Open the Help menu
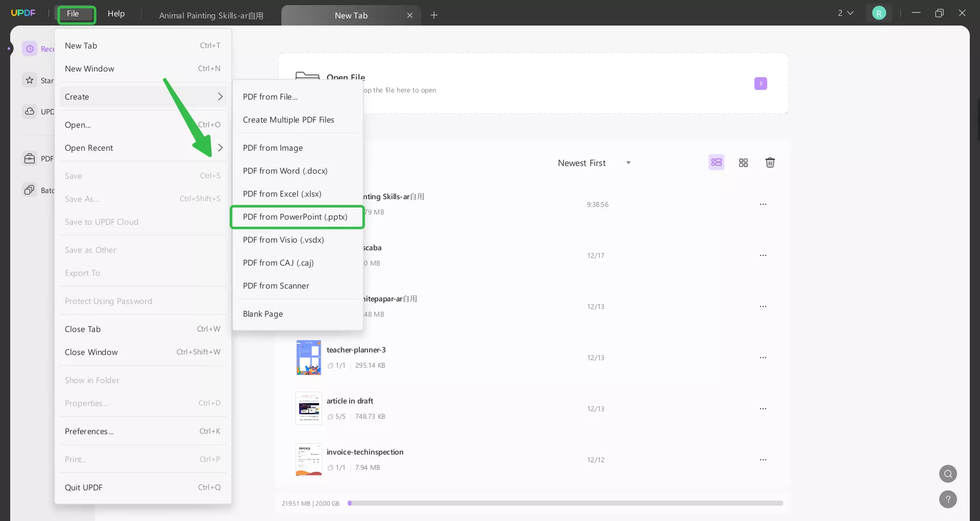Screen dimensions: 980x521 (x=116, y=14)
